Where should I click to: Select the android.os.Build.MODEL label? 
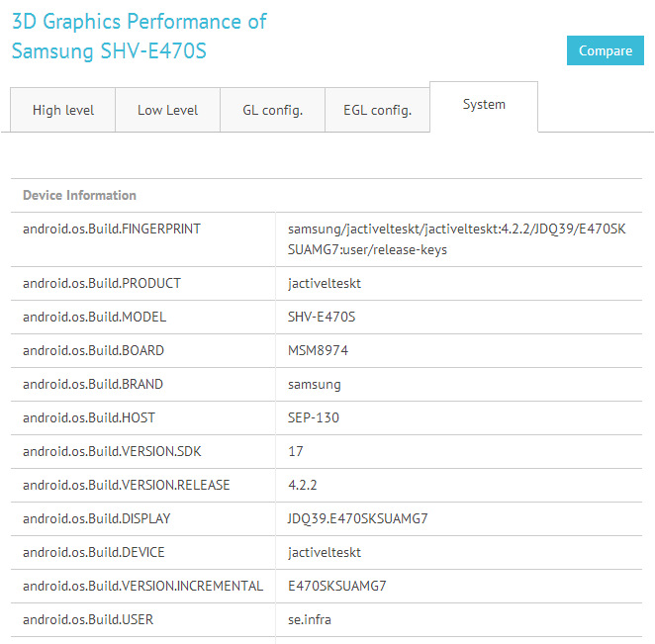click(94, 317)
